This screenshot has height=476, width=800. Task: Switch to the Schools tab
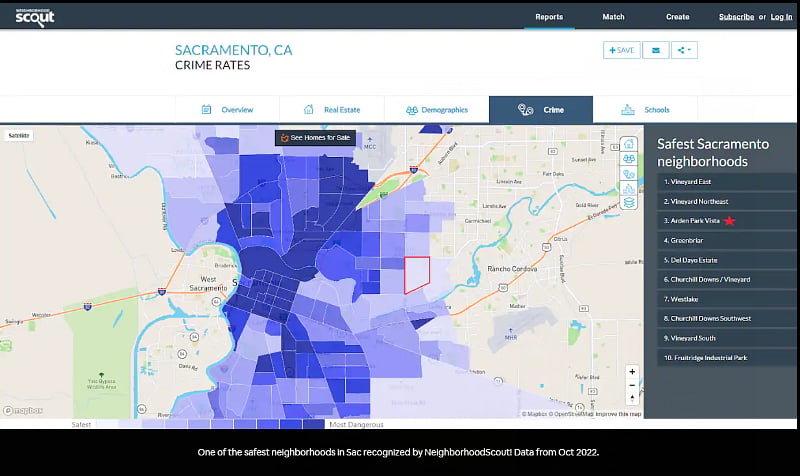tap(645, 110)
